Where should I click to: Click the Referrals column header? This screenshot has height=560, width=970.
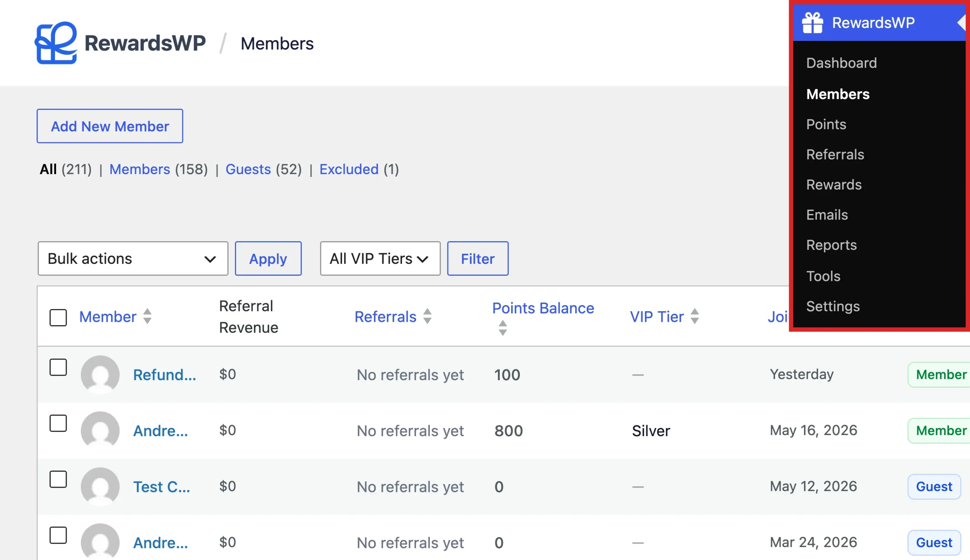[385, 317]
